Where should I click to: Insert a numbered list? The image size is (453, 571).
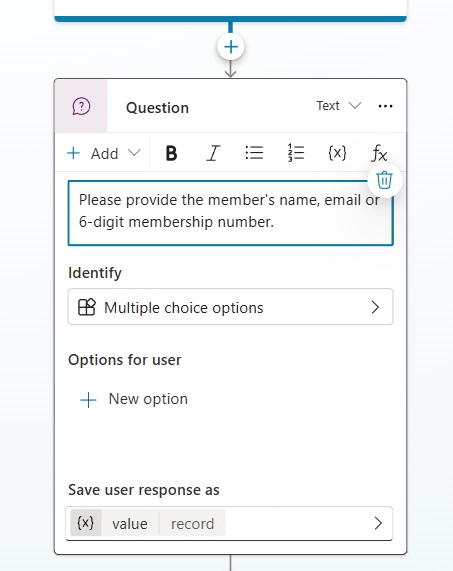[296, 153]
